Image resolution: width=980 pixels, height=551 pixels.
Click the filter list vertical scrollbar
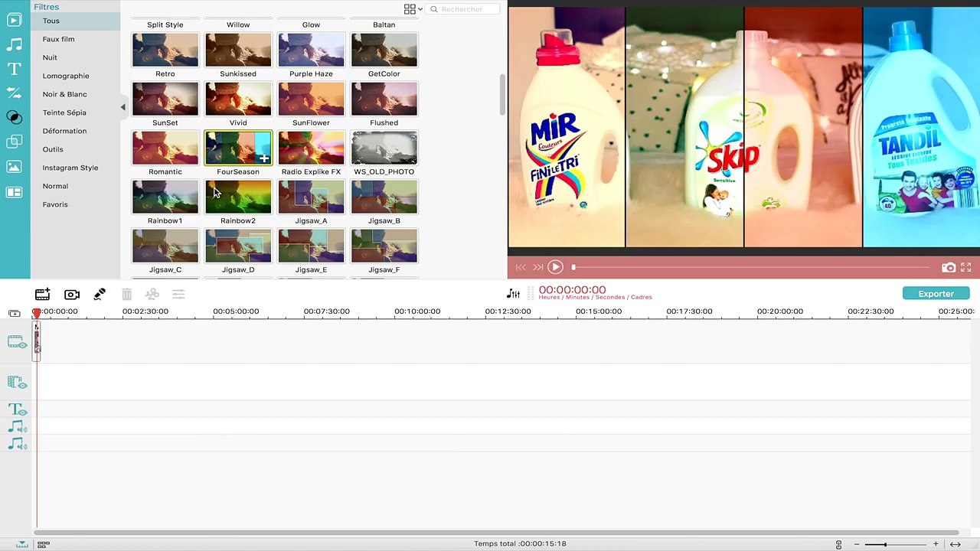tap(502, 95)
